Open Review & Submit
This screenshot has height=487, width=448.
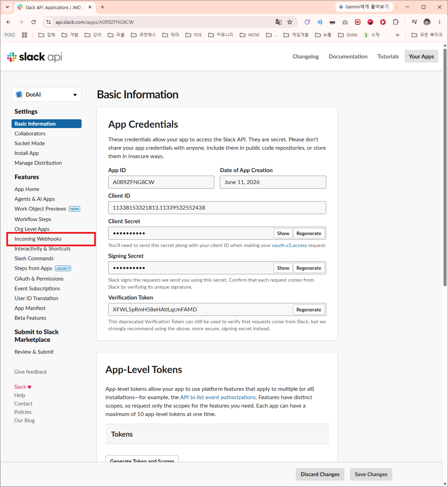(34, 352)
